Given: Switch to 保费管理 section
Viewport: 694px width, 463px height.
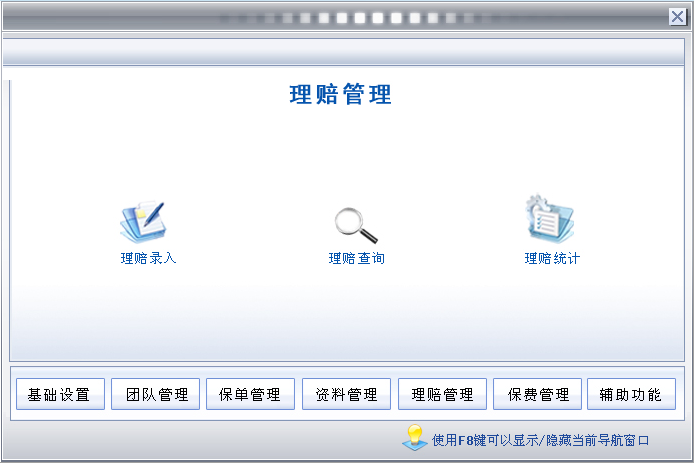Looking at the screenshot, I should (537, 394).
